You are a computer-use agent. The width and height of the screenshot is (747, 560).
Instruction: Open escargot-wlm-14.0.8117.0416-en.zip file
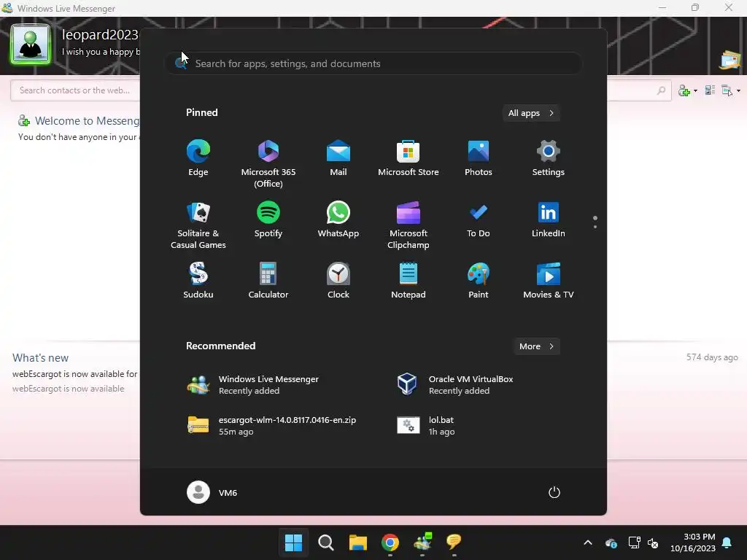click(272, 426)
